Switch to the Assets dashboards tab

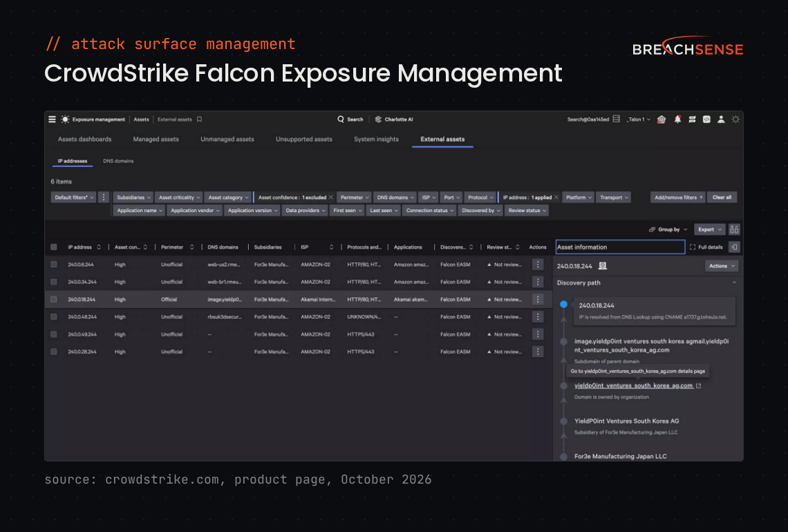[85, 139]
